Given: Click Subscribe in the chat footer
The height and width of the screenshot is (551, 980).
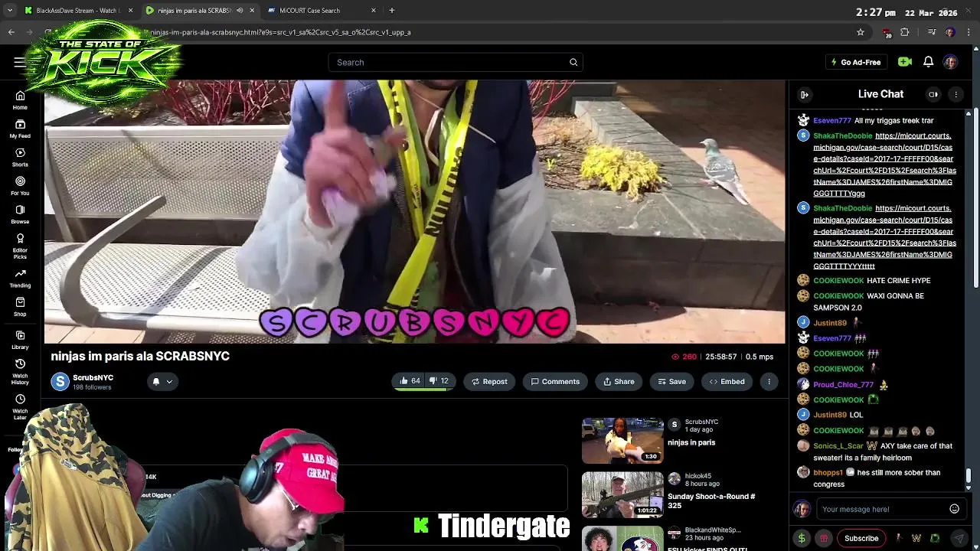Looking at the screenshot, I should 861,538.
